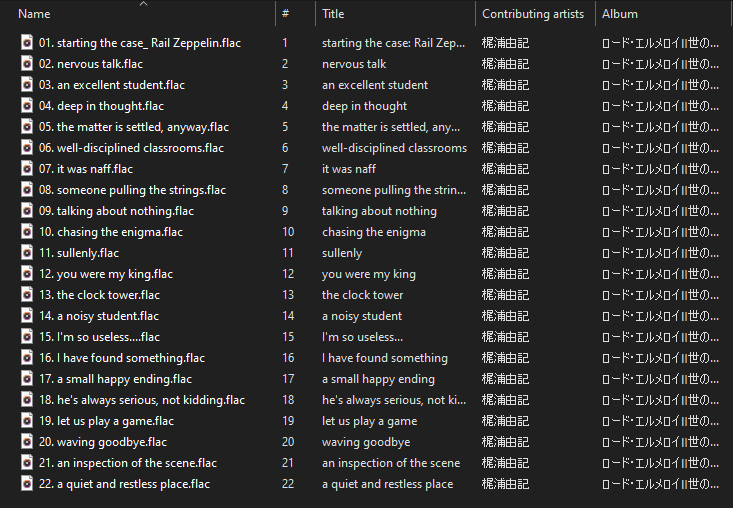Select the file 11. sullenly.flac

click(79, 253)
